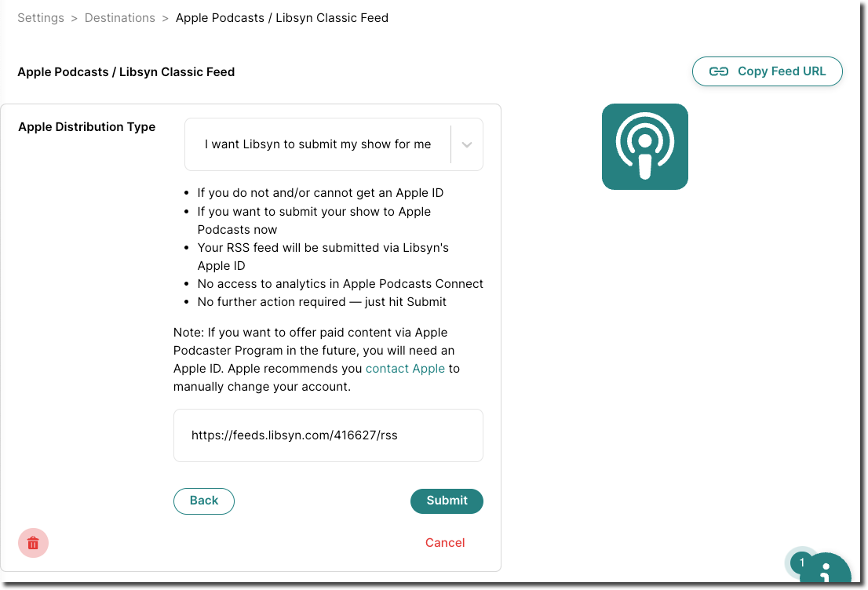Image resolution: width=868 pixels, height=590 pixels.
Task: Delete this destination using the red trash icon
Action: point(33,543)
